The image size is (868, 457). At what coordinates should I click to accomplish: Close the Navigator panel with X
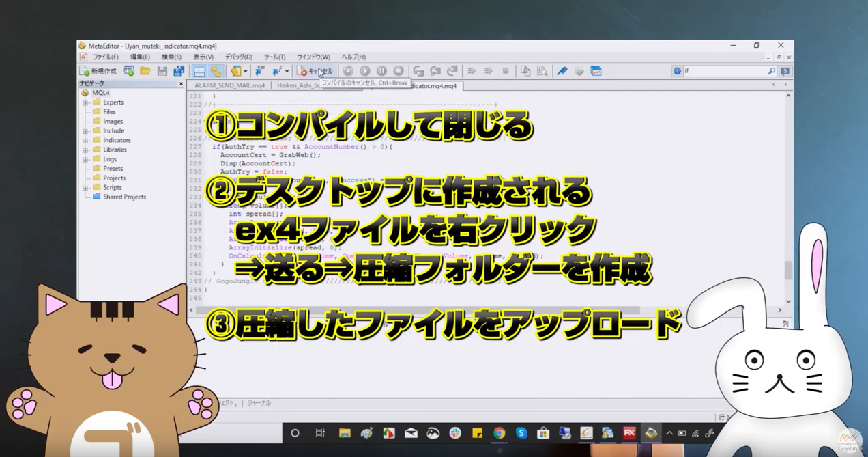(x=181, y=83)
